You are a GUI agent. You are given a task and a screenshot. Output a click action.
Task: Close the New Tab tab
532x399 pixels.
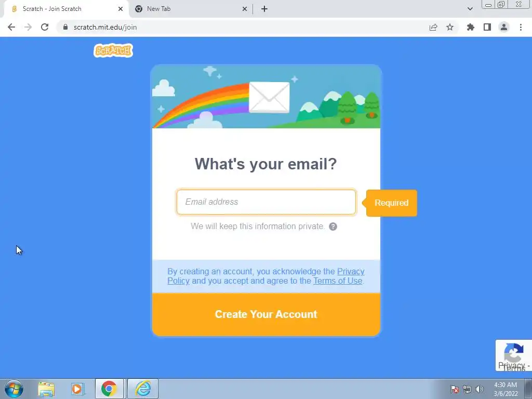(245, 9)
